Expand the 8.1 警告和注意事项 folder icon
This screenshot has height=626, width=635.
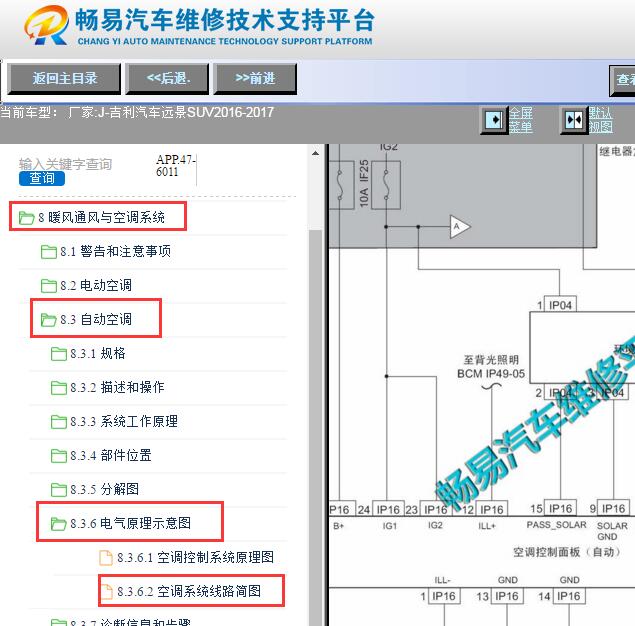[x=49, y=252]
